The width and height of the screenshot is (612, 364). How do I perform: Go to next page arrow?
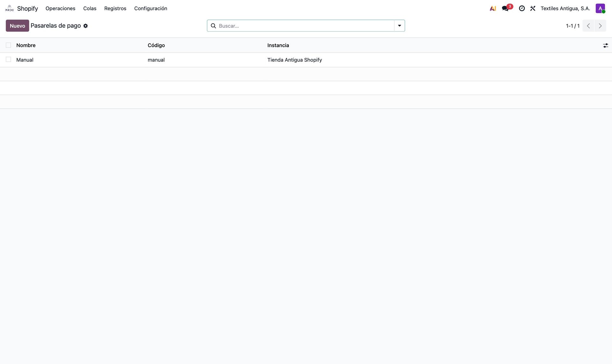600,26
